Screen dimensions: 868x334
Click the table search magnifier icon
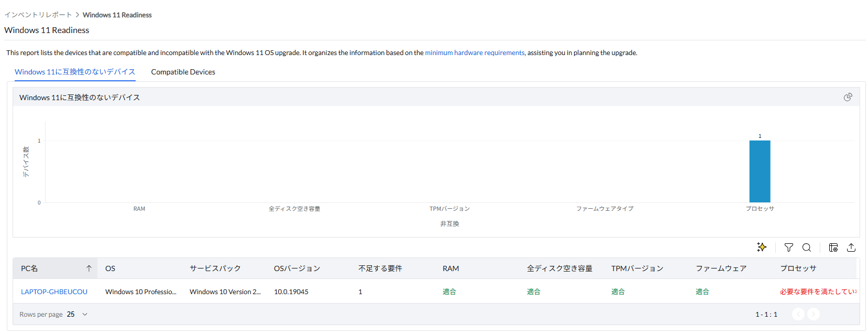807,247
